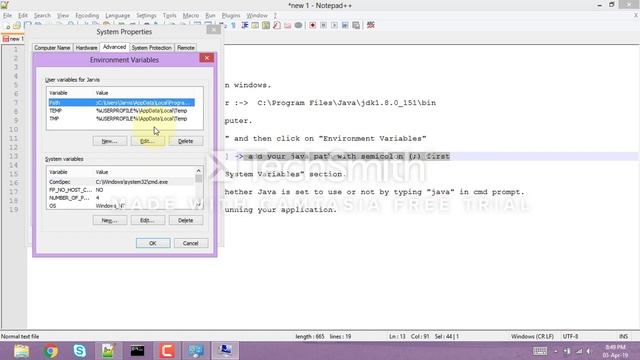Open the File menu in Notepad++
The height and width of the screenshot is (360, 640).
pyautogui.click(x=7, y=16)
